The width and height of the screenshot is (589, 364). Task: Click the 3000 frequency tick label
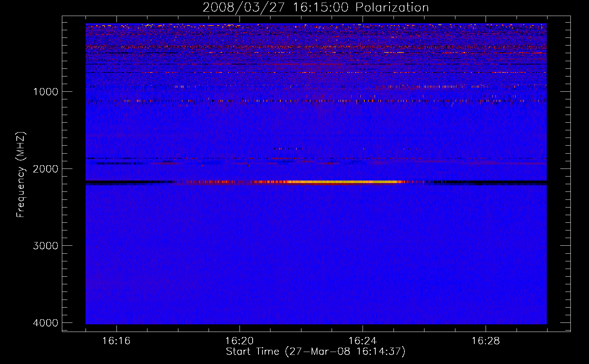click(46, 246)
